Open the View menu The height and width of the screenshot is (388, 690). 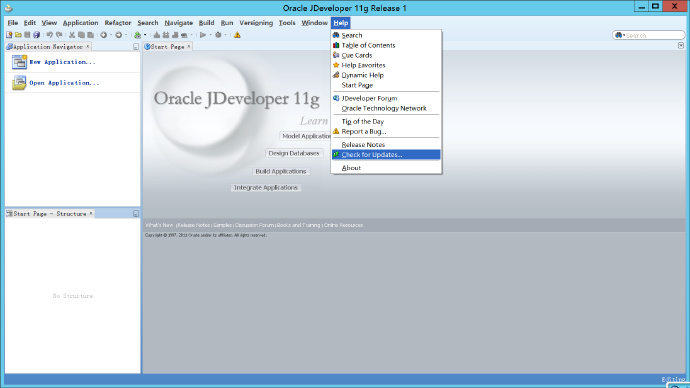click(49, 23)
